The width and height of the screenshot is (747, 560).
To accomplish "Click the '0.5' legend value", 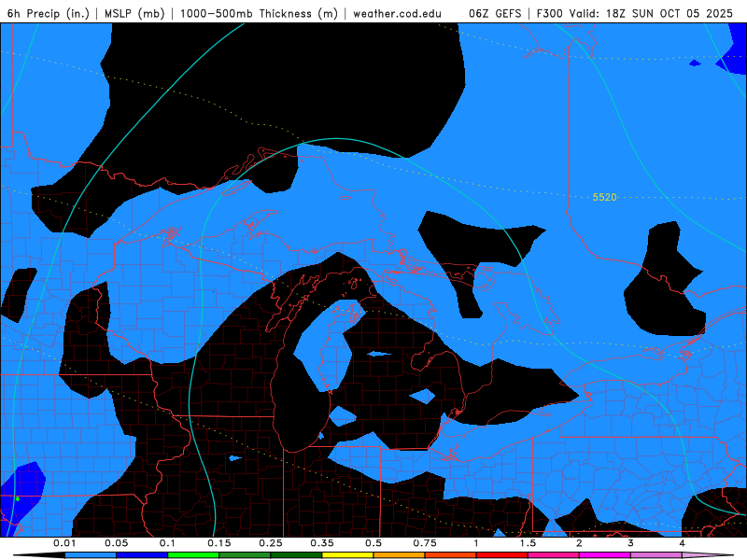I will [373, 543].
